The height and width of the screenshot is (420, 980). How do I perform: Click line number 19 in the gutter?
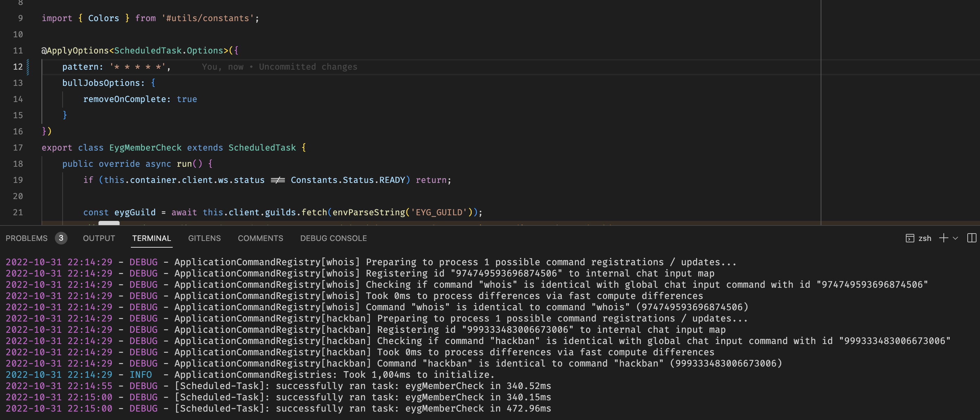[x=18, y=180]
